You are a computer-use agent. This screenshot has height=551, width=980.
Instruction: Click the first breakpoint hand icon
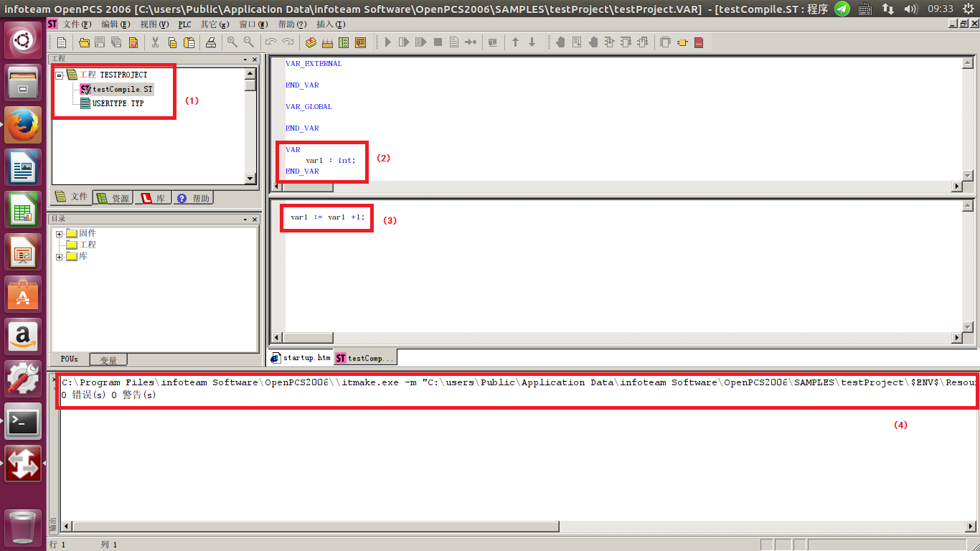tap(560, 42)
